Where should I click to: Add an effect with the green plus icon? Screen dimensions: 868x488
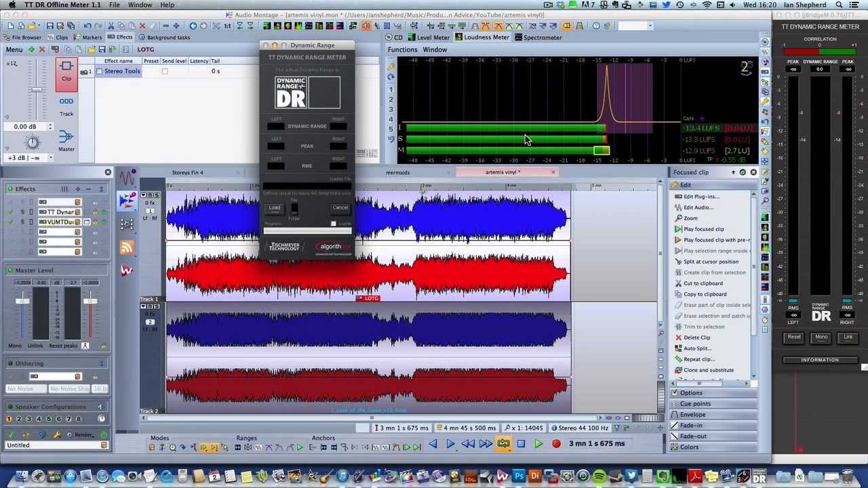31,49
